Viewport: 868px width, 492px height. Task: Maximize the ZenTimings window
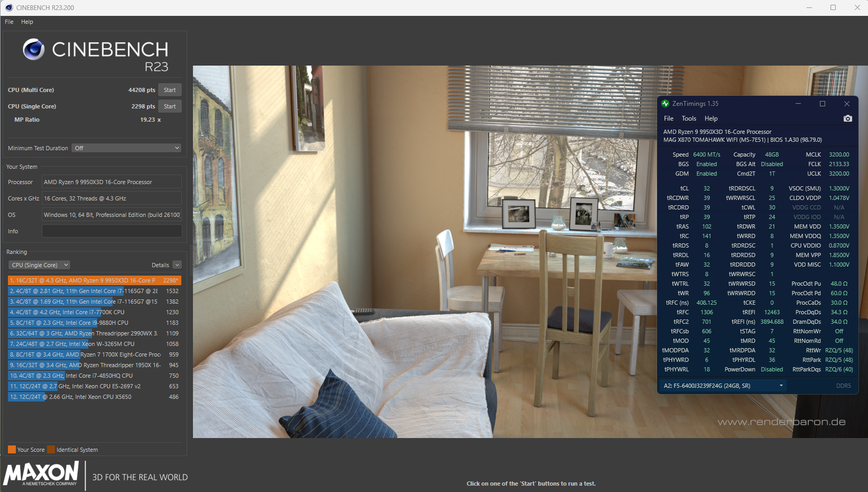(x=823, y=104)
